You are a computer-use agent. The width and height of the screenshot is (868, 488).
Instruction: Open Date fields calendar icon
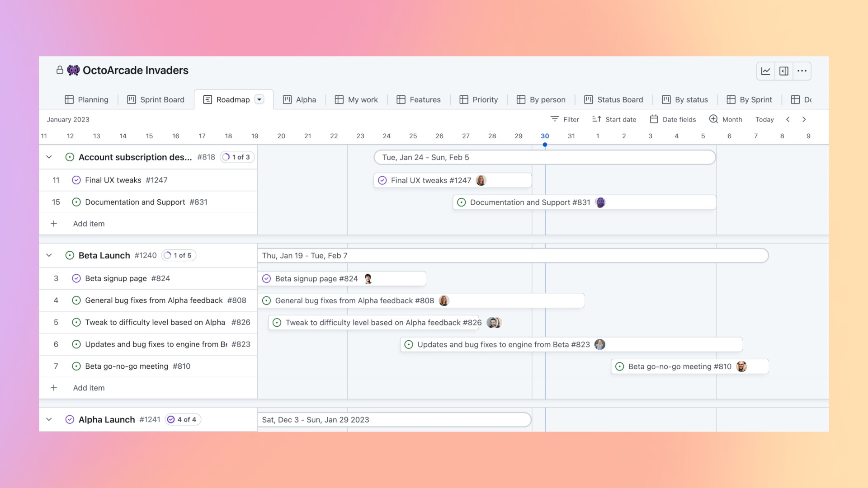click(x=654, y=119)
